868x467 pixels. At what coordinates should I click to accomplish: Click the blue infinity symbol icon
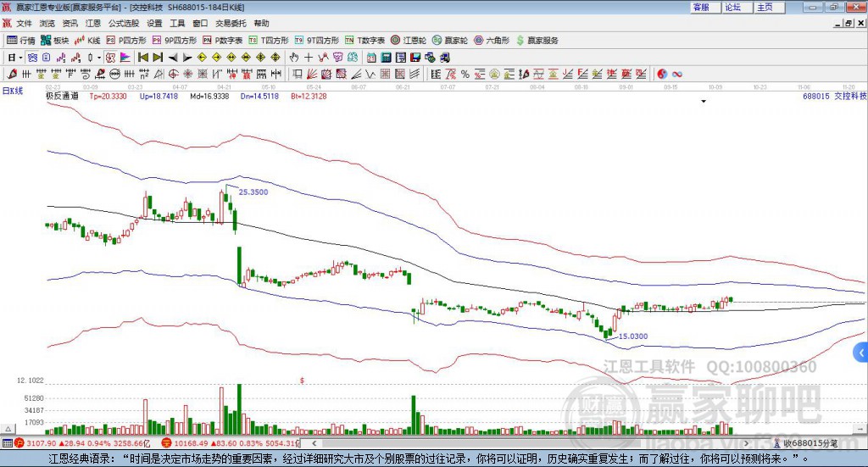(x=677, y=74)
